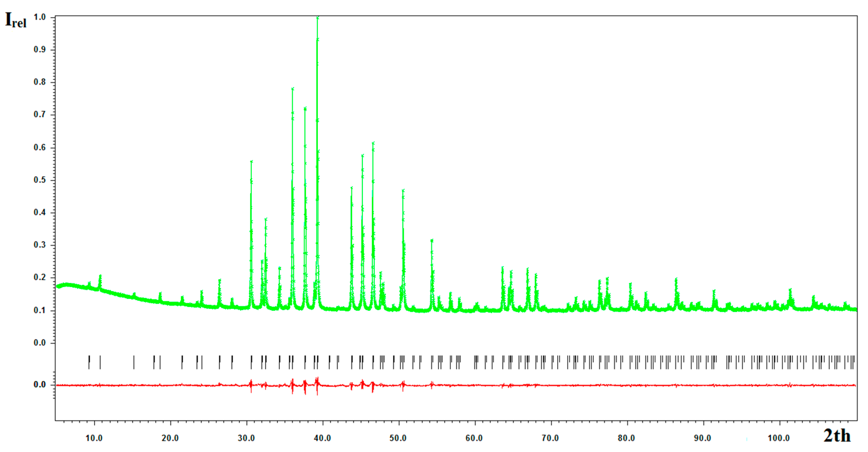Click the 100.0 x-axis tick label
868x452 pixels.
pyautogui.click(x=778, y=438)
